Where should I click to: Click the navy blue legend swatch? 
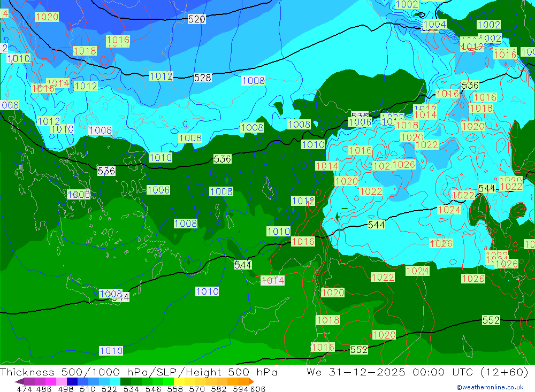pyautogui.click(x=71, y=381)
